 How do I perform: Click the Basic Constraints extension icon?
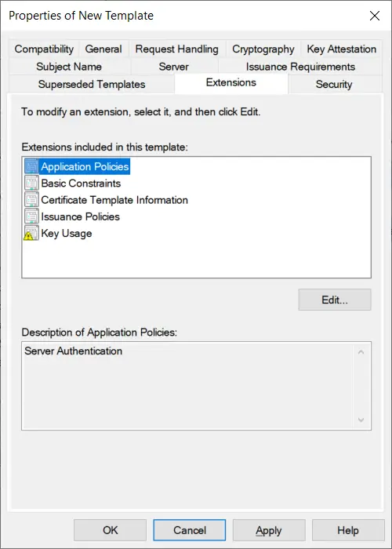[31, 183]
